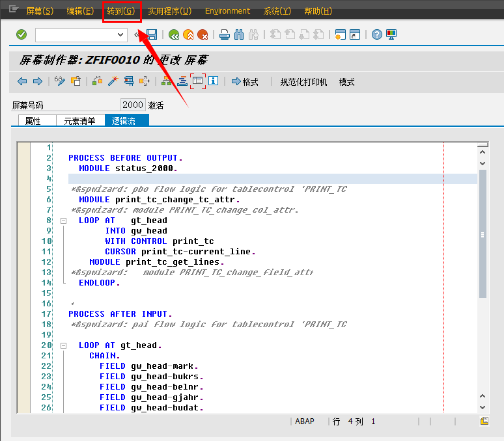
Task: Collapse the command field with « arrow
Action: coord(137,34)
